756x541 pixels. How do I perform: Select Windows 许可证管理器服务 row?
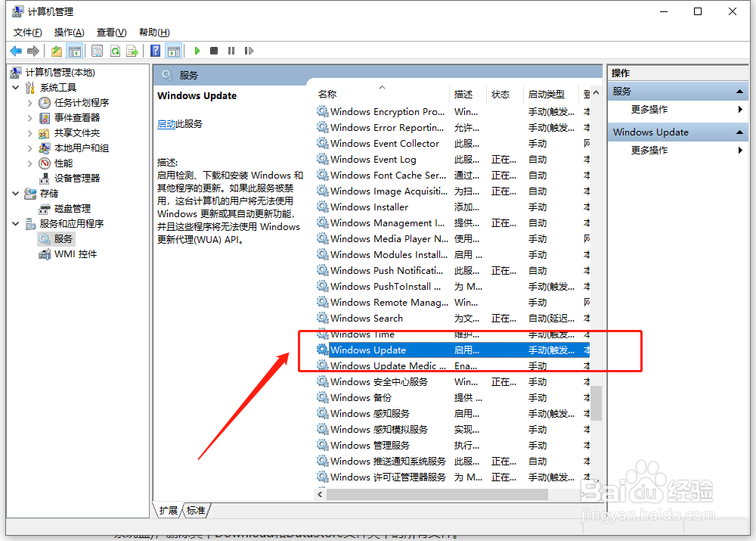coord(452,477)
